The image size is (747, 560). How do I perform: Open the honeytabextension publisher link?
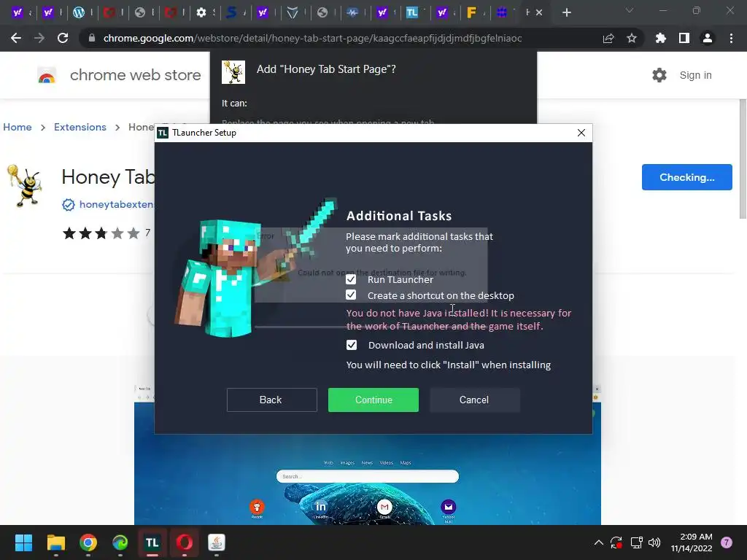(116, 204)
